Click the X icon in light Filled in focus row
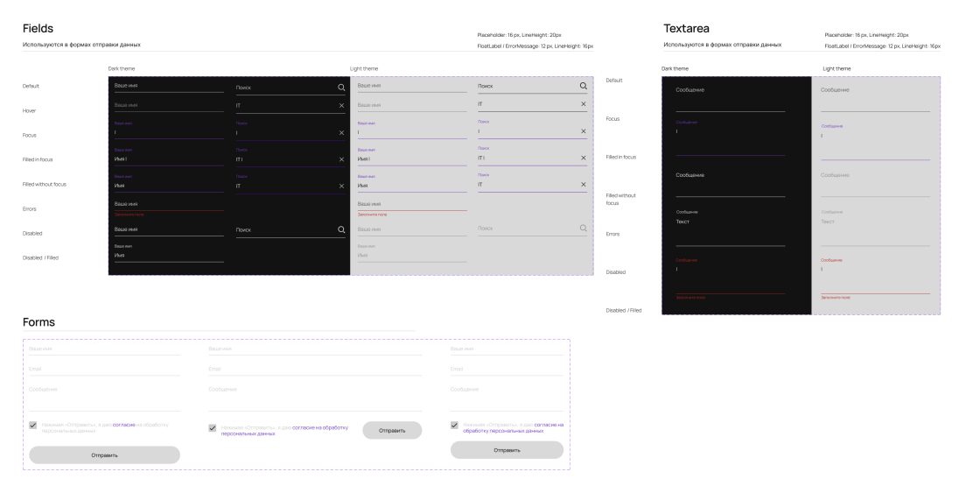The width and height of the screenshot is (980, 500). pos(584,158)
